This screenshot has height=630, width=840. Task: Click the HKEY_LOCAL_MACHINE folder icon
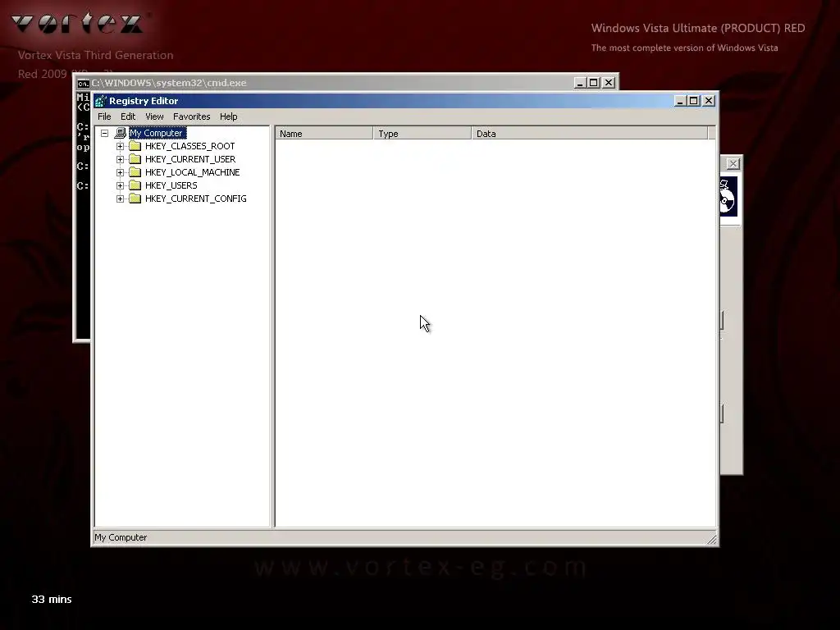point(135,172)
